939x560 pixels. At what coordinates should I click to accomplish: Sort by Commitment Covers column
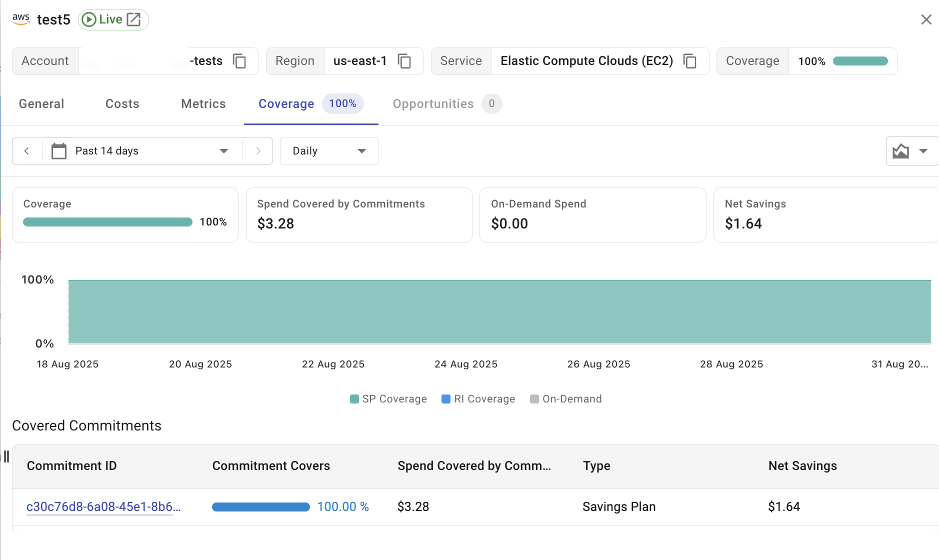(x=271, y=466)
